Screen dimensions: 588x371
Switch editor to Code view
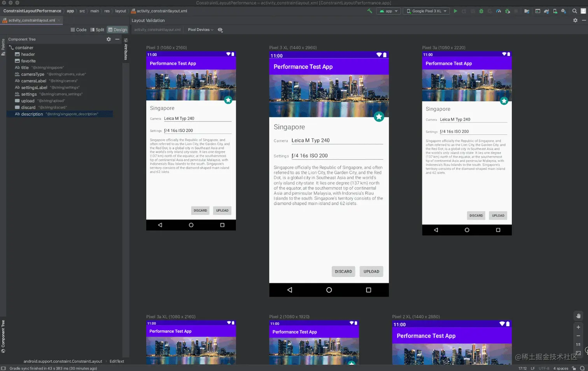coord(79,30)
